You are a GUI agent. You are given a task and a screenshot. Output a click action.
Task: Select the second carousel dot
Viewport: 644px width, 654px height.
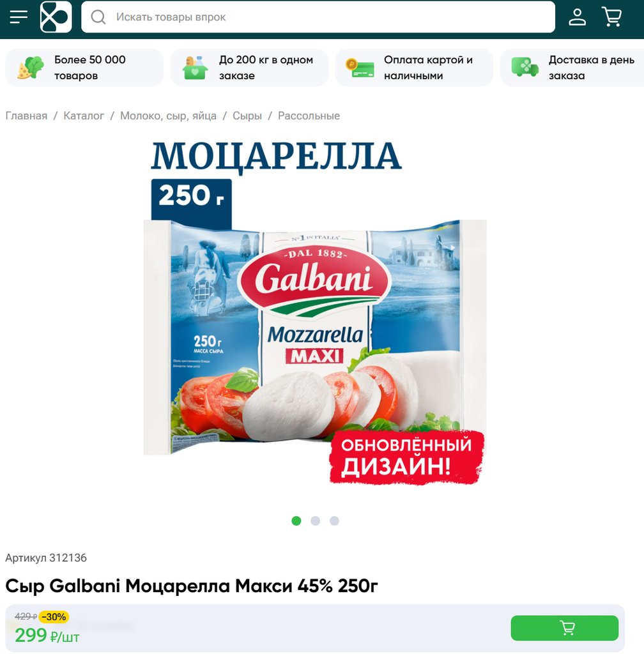316,521
